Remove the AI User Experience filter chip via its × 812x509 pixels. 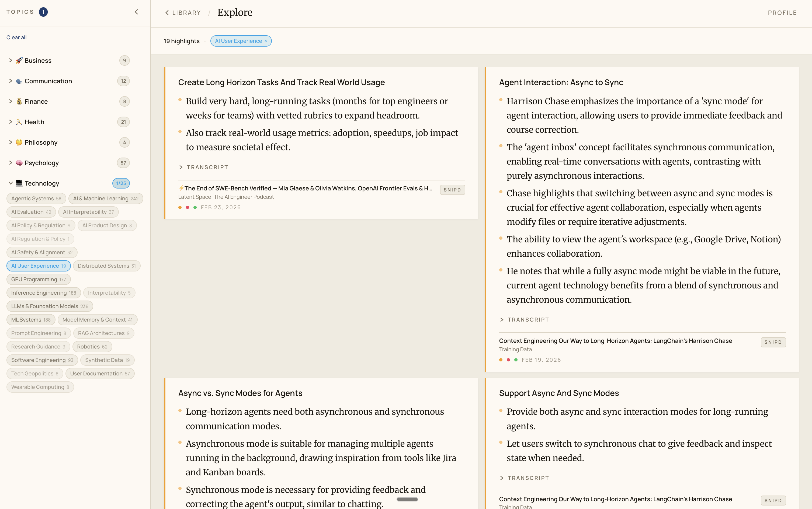pyautogui.click(x=266, y=41)
